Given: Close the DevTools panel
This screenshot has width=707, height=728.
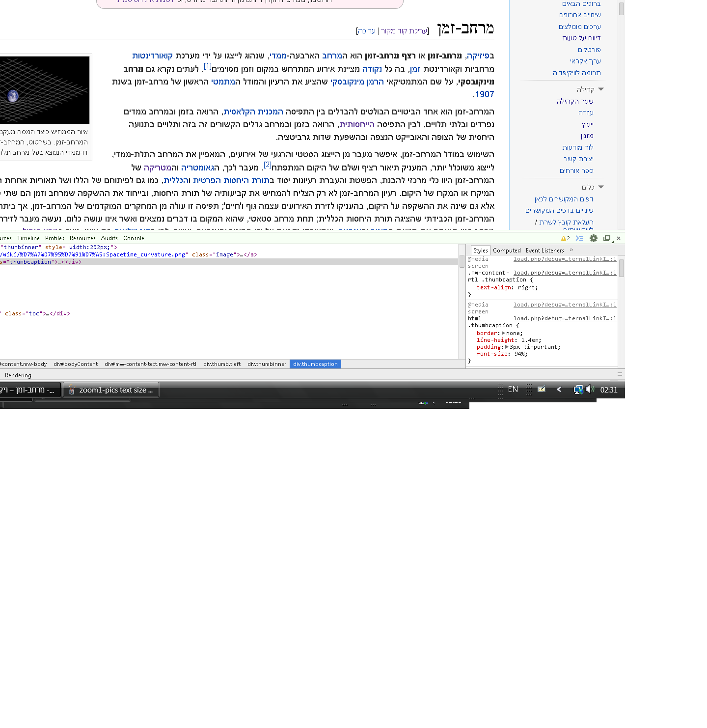Looking at the screenshot, I should (x=619, y=238).
